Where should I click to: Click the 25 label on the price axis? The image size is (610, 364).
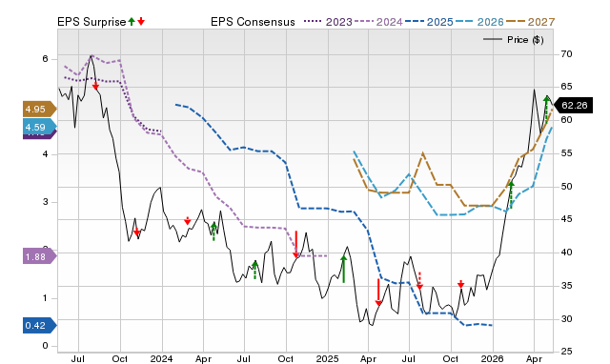(x=567, y=352)
